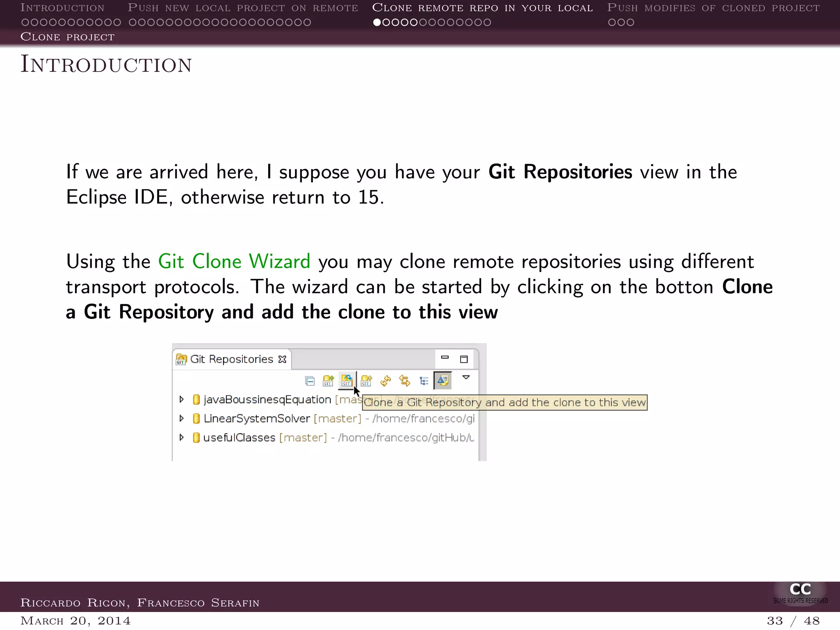Click the Refresh icon with yellow arrows

tap(386, 381)
